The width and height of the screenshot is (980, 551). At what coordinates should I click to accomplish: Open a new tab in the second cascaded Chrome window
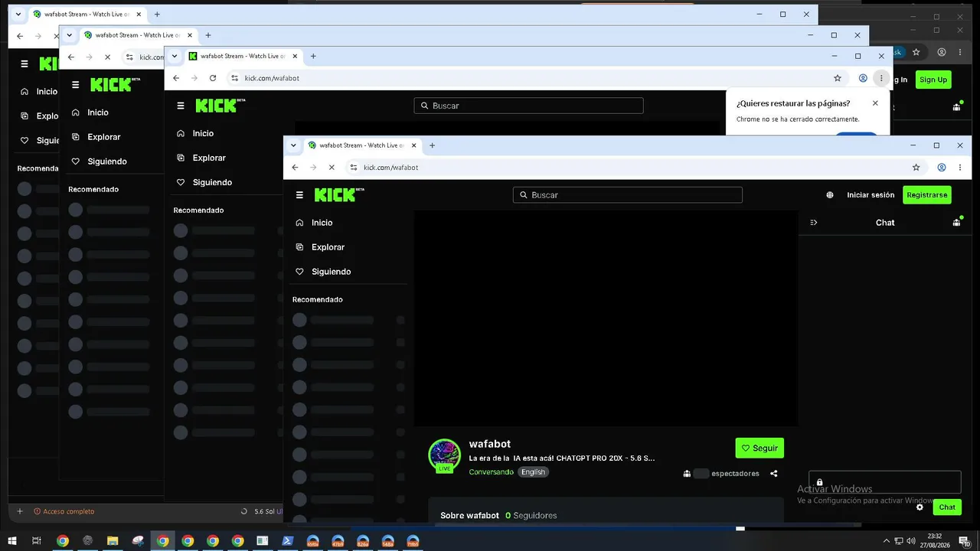tap(207, 35)
